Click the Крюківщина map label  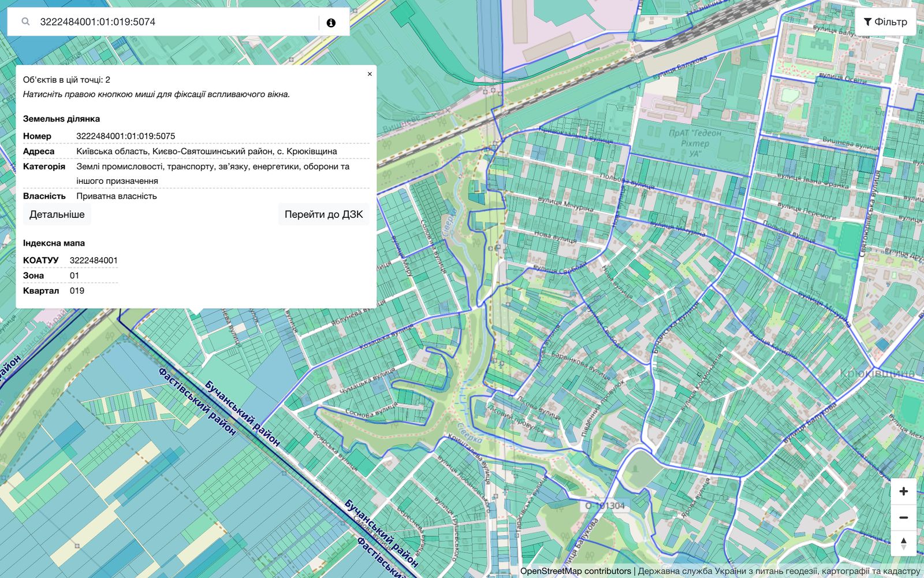877,373
